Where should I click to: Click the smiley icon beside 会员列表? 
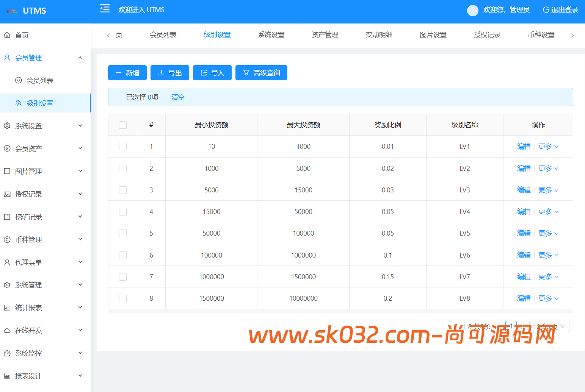pos(18,80)
